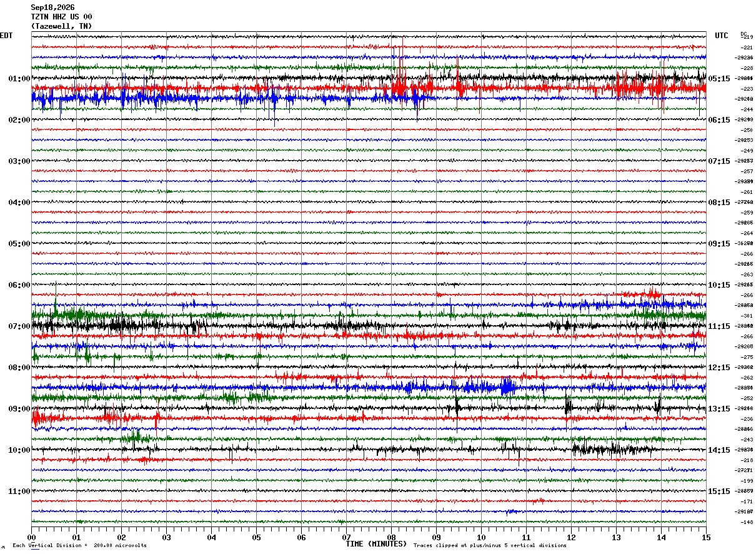Click minute 00 on the bottom axis

(x=32, y=537)
